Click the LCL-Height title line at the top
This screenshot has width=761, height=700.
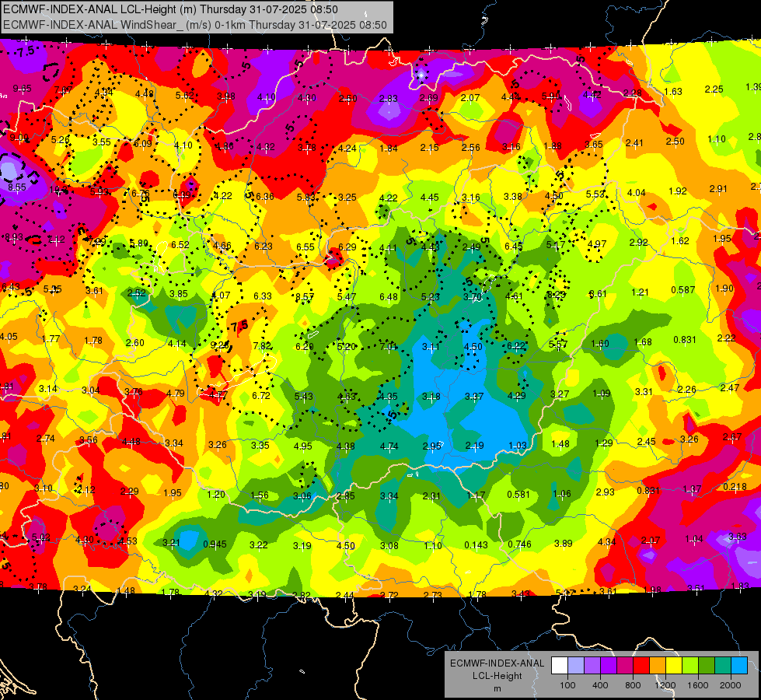pyautogui.click(x=171, y=9)
